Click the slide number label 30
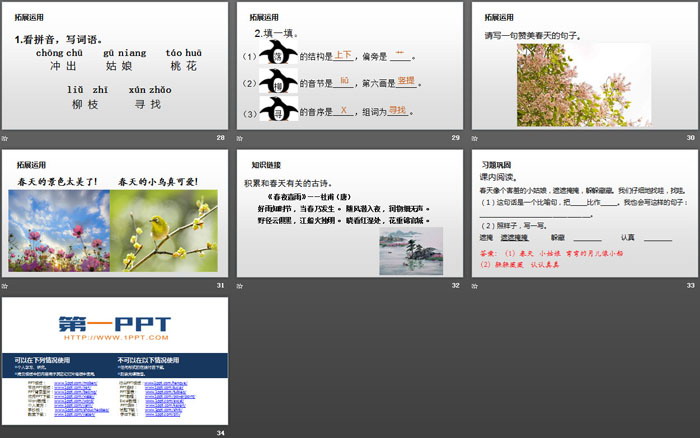Image resolution: width=700 pixels, height=438 pixels. pyautogui.click(x=691, y=137)
